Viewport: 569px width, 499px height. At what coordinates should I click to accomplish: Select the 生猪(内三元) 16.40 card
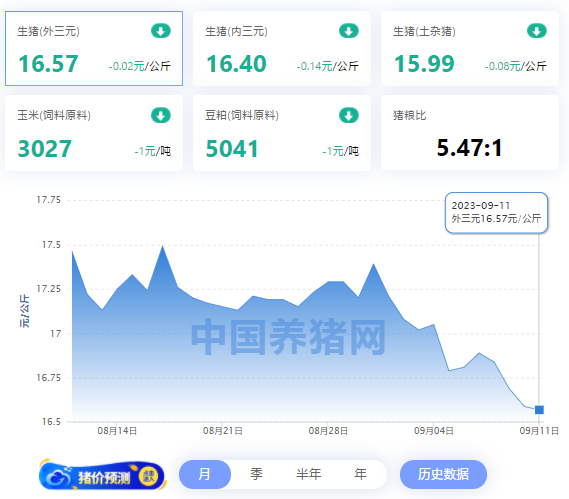(x=282, y=49)
